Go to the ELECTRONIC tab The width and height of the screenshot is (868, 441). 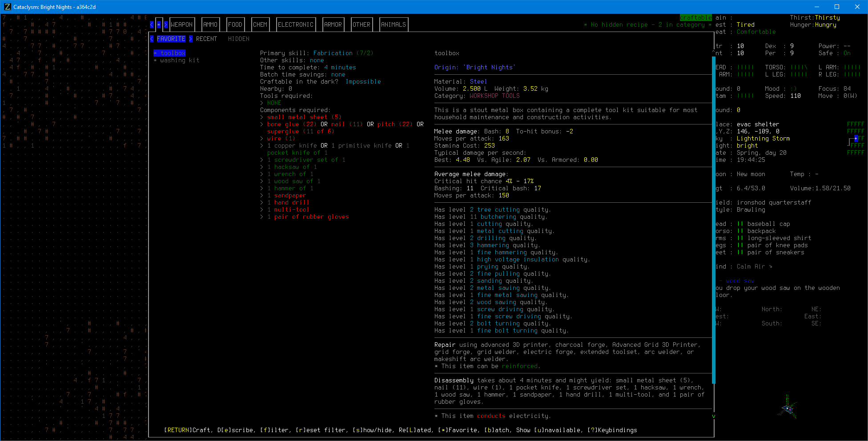(x=296, y=24)
